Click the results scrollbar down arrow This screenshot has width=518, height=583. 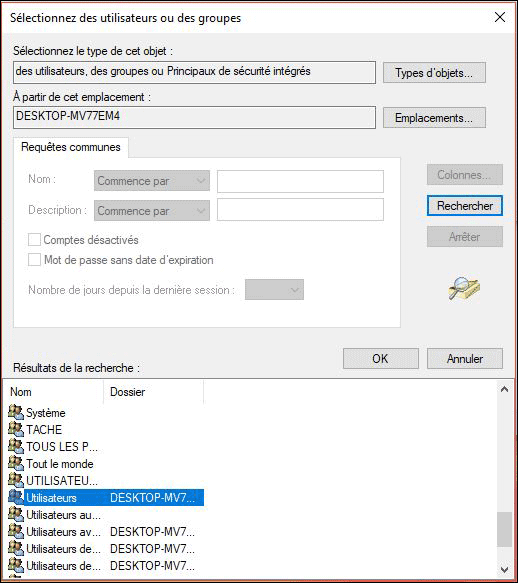click(x=505, y=569)
